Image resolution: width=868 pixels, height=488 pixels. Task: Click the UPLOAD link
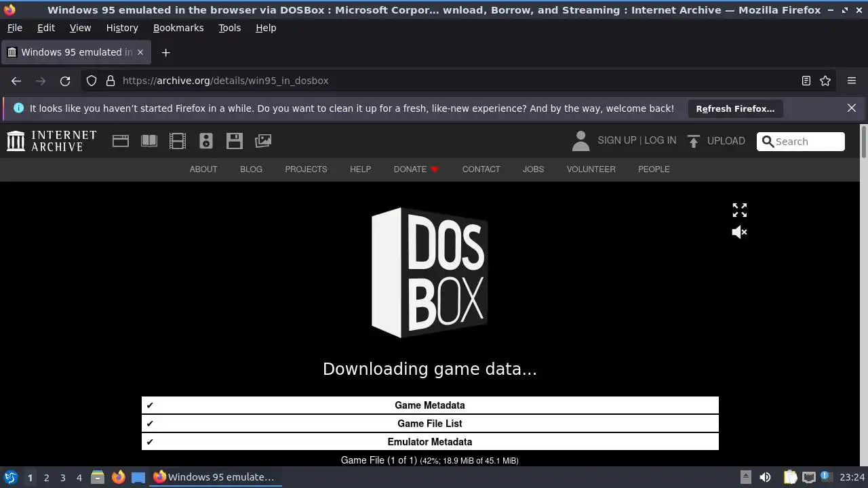726,141
